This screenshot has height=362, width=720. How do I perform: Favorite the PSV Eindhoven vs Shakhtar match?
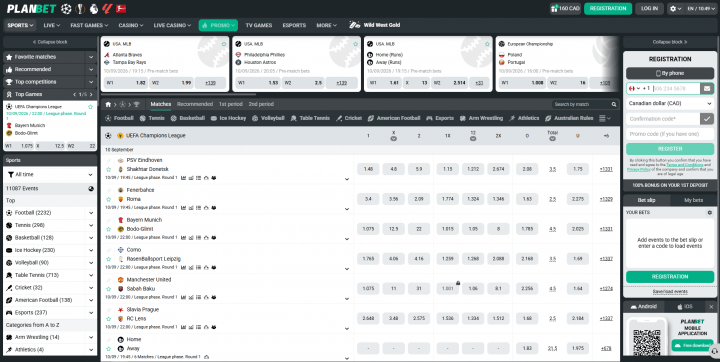[x=109, y=170]
